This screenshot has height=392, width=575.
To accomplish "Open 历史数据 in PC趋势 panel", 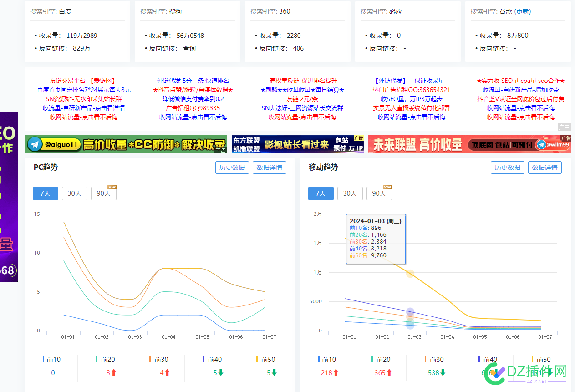I will coord(232,168).
